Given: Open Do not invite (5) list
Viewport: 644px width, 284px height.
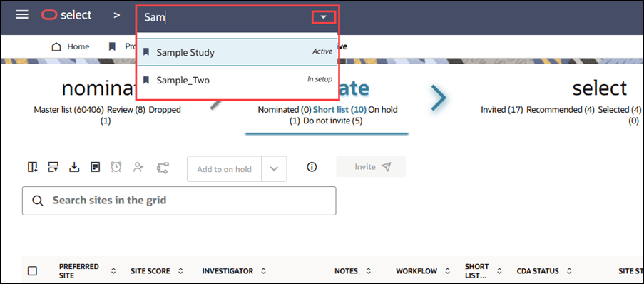Looking at the screenshot, I should (332, 121).
